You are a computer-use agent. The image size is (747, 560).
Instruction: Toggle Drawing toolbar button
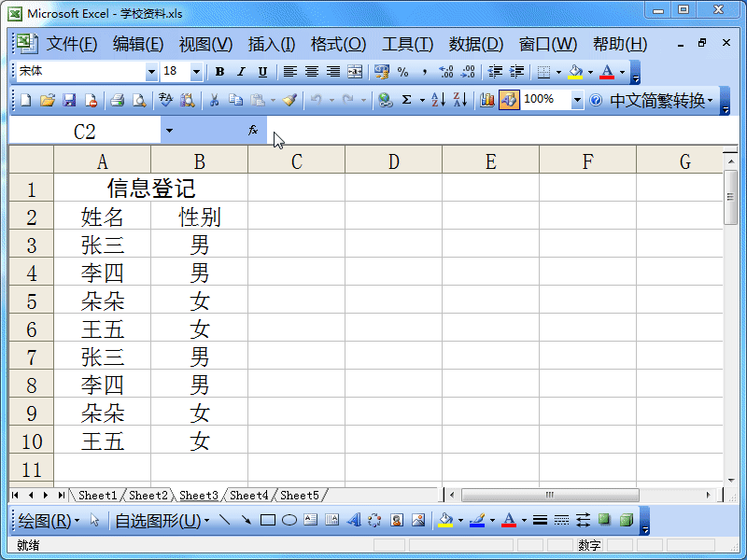click(509, 100)
